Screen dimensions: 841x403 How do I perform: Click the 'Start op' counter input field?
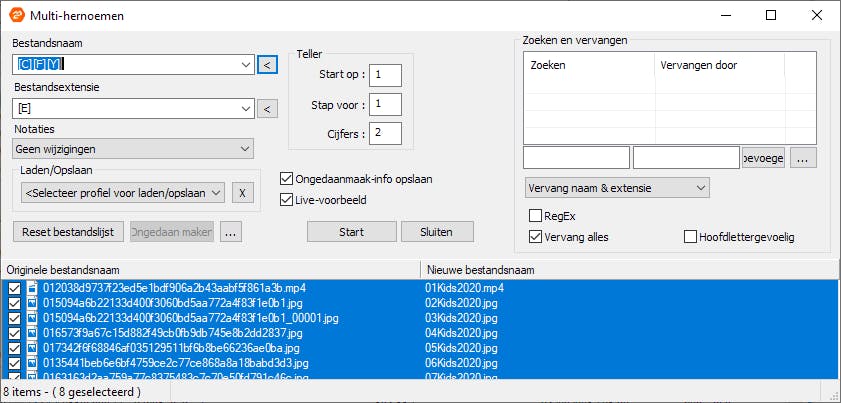[x=385, y=75]
